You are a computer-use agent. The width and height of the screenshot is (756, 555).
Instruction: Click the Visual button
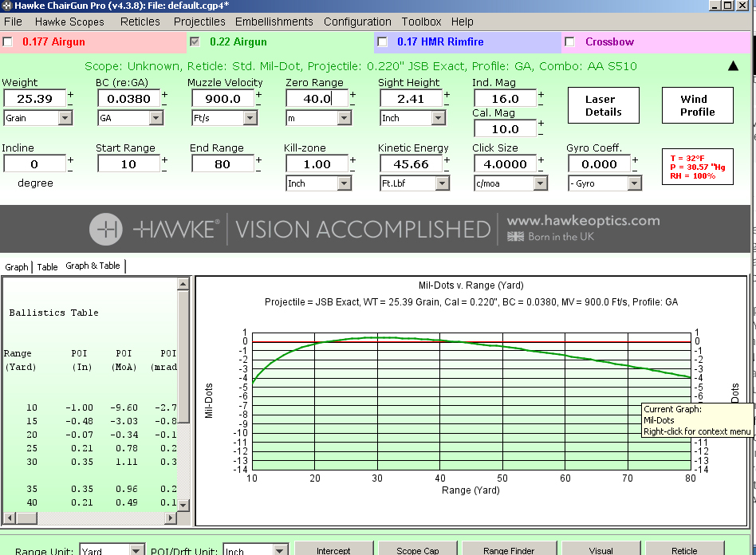[600, 549]
